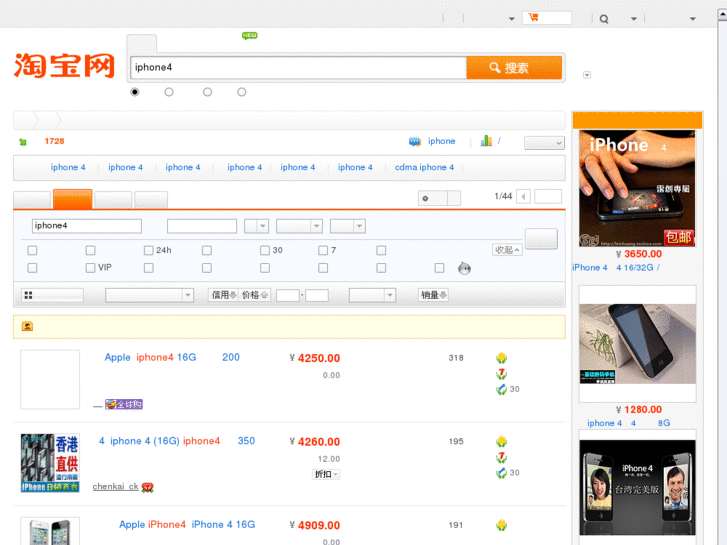Click the notice icon in the yellow banner
Viewport: 727px width, 545px height.
(x=27, y=327)
